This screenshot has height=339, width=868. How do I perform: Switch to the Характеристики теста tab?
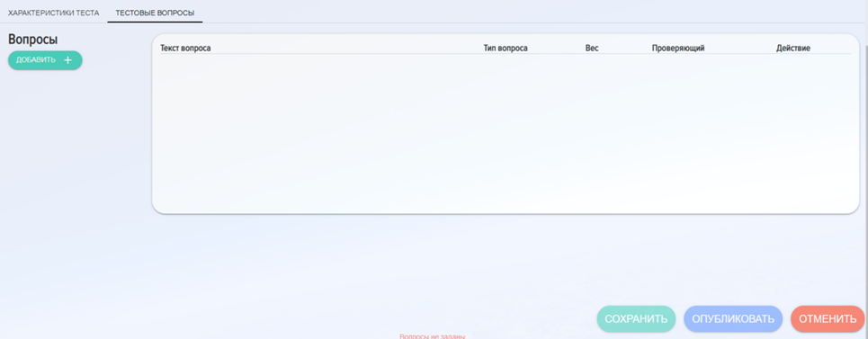54,13
